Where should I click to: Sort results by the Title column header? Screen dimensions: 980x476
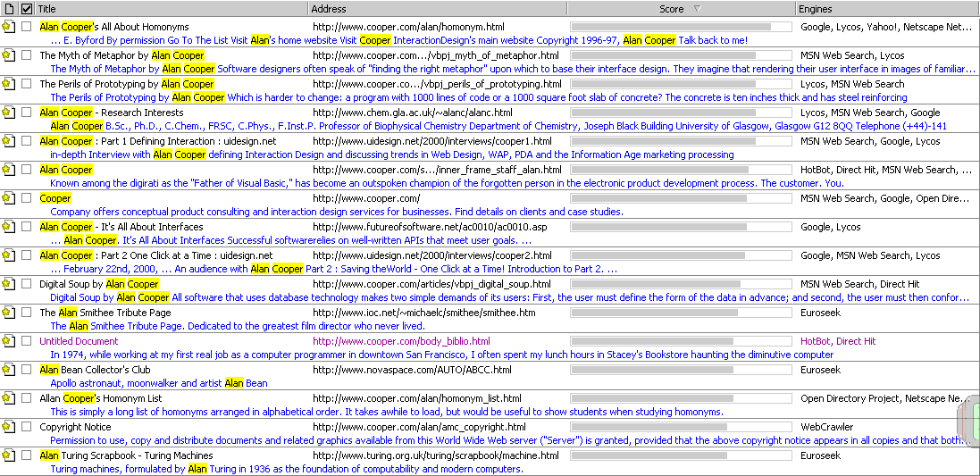[170, 9]
